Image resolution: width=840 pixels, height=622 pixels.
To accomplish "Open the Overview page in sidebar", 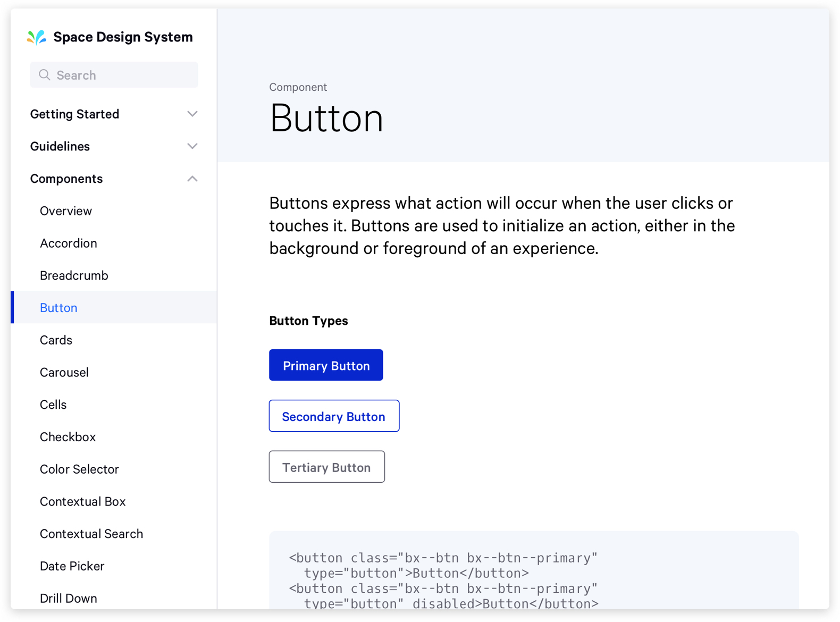I will point(66,211).
